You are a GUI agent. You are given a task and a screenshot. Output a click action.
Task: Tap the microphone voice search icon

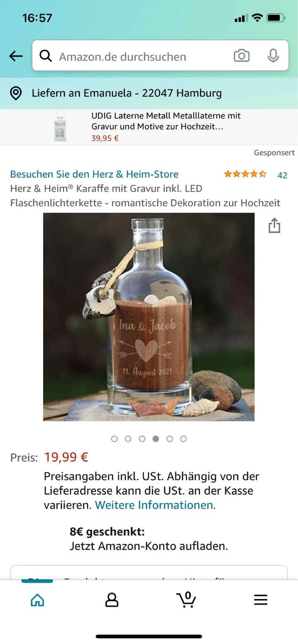coord(273,56)
